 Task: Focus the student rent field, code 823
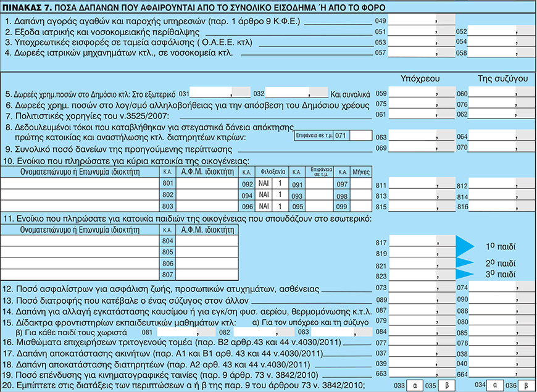[x=422, y=274]
